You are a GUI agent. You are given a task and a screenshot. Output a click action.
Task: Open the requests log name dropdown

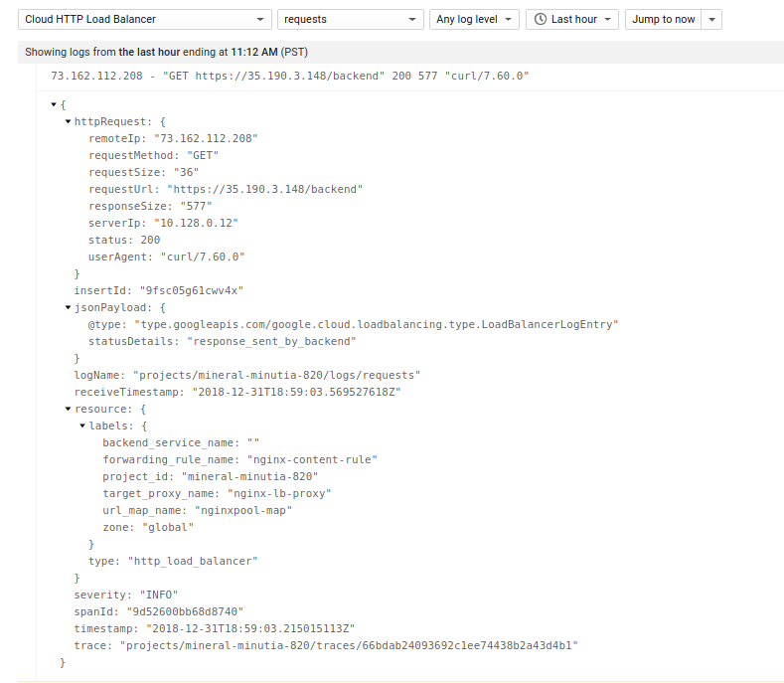pos(350,20)
